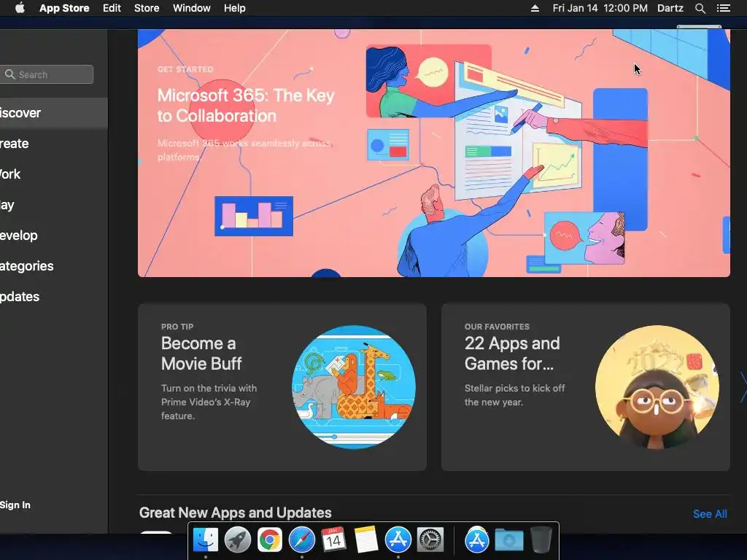This screenshot has height=560, width=747.
Task: Select Play in the sidebar
Action: tap(54, 205)
